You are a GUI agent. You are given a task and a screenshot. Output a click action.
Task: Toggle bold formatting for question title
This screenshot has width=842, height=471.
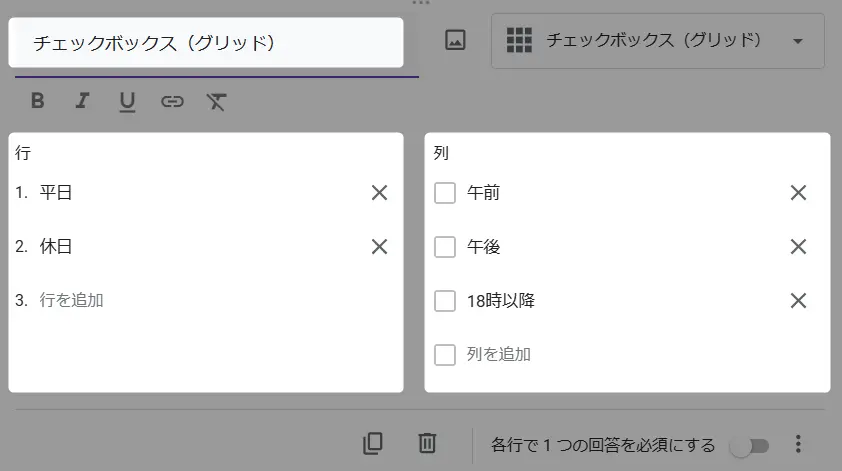coord(38,100)
